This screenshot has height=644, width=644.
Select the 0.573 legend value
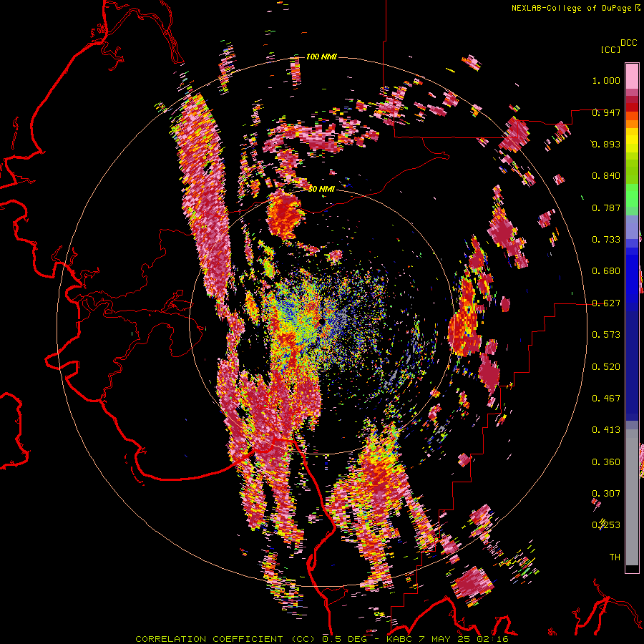[606, 335]
